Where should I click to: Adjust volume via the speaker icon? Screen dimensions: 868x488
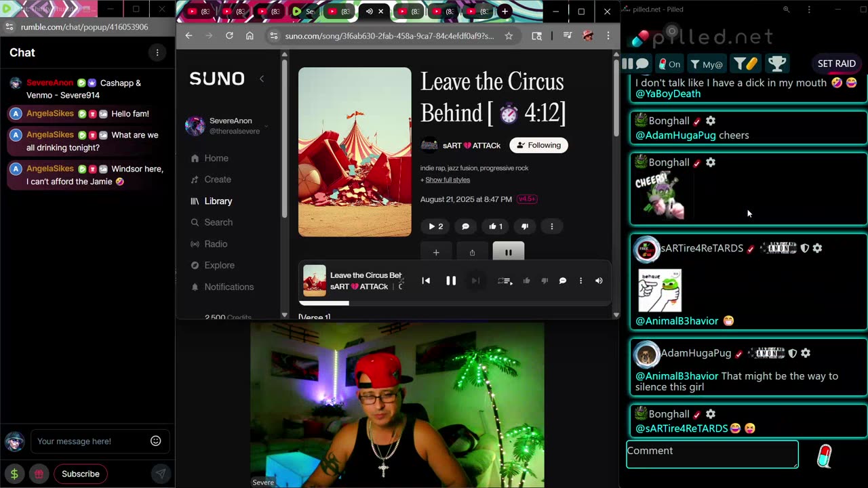pos(599,281)
